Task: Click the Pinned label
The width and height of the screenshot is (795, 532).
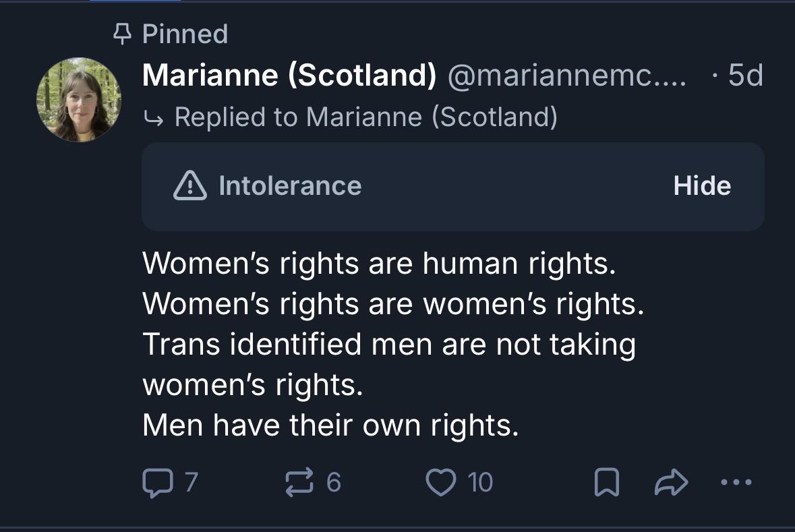Action: tap(185, 34)
